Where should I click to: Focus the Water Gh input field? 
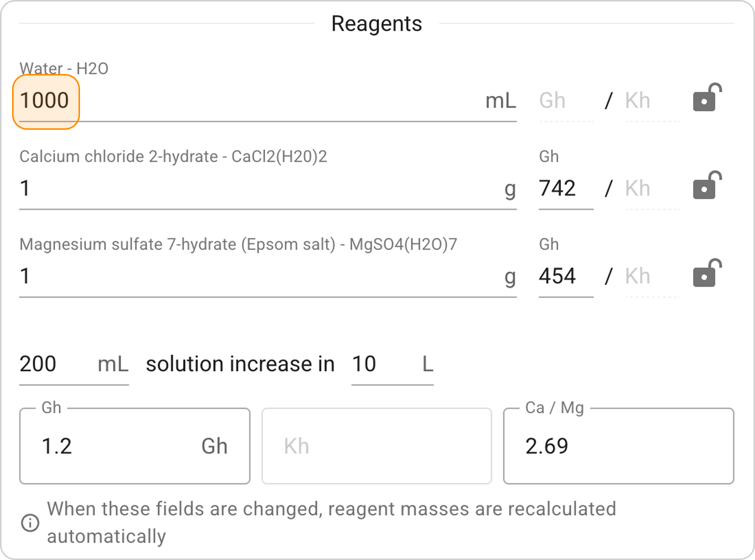(565, 101)
